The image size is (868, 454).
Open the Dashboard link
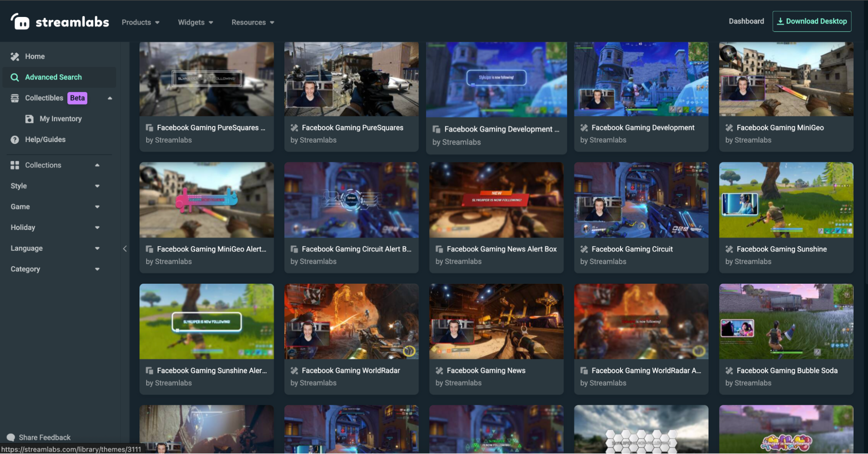pyautogui.click(x=746, y=21)
